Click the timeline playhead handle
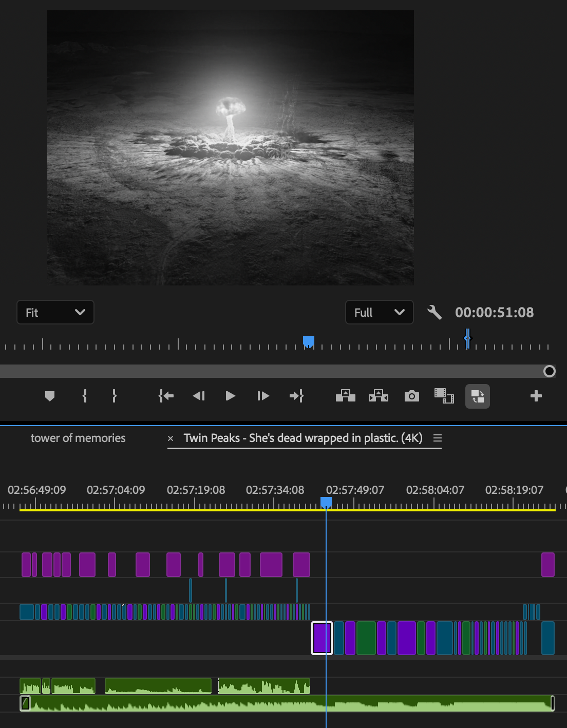 click(x=326, y=502)
